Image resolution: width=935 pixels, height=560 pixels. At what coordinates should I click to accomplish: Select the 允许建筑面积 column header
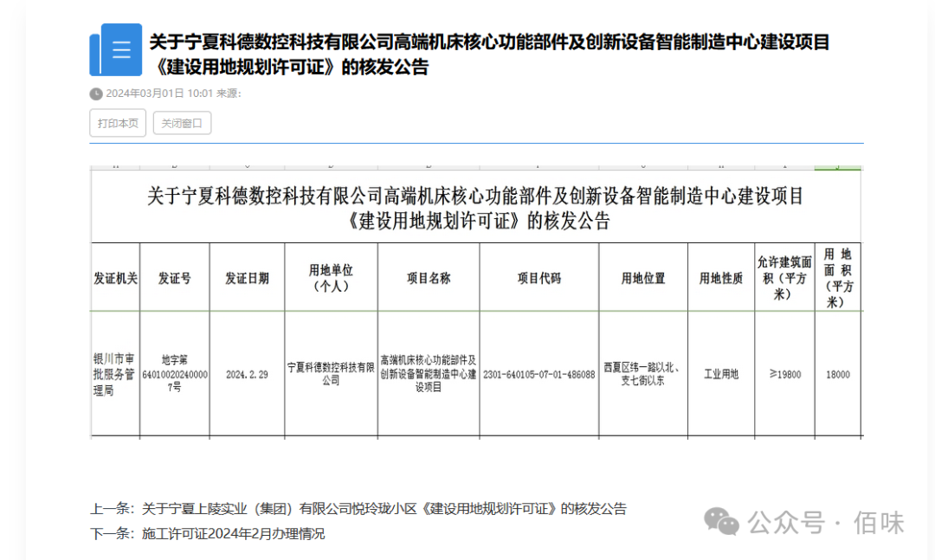coord(784,278)
